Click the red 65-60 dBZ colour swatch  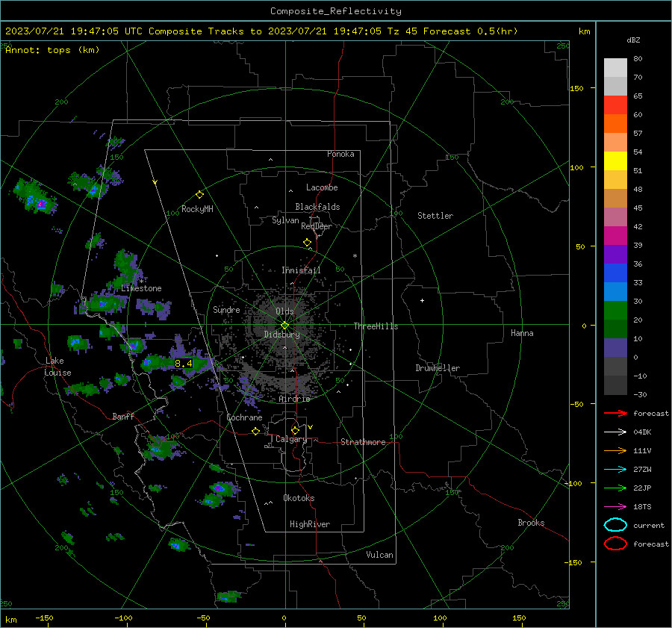pos(615,105)
